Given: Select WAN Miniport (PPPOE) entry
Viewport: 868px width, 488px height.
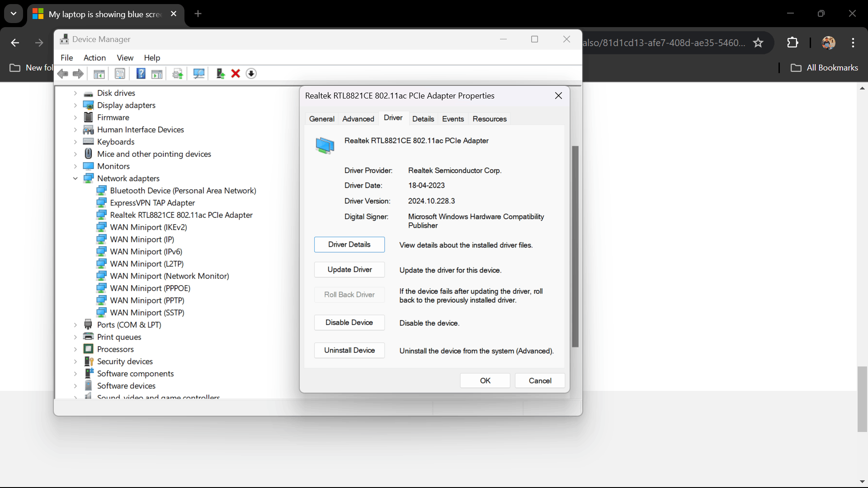Looking at the screenshot, I should 150,288.
